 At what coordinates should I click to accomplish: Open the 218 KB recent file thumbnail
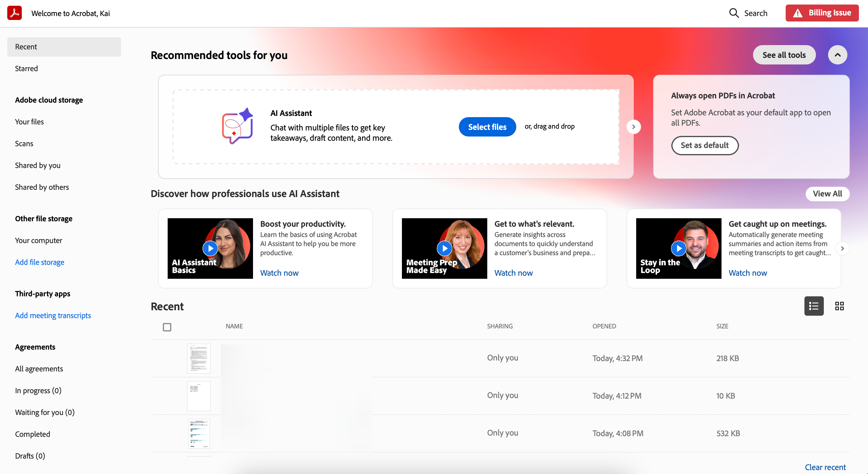pyautogui.click(x=199, y=358)
